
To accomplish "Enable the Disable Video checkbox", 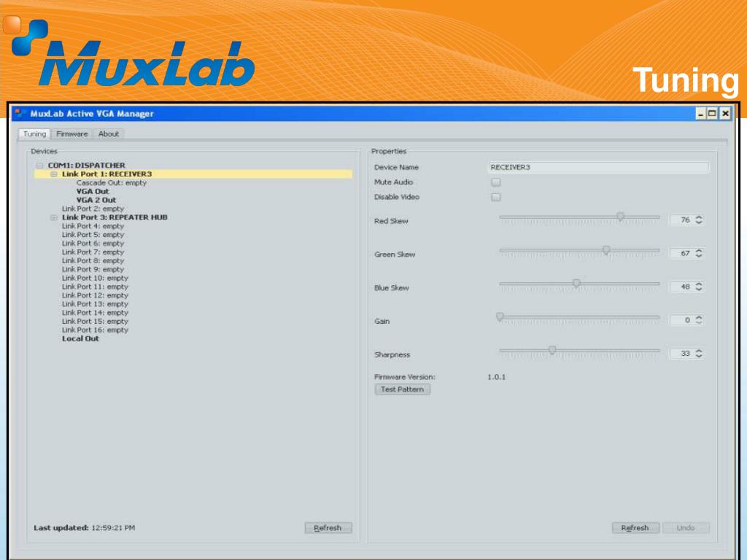I will click(496, 197).
